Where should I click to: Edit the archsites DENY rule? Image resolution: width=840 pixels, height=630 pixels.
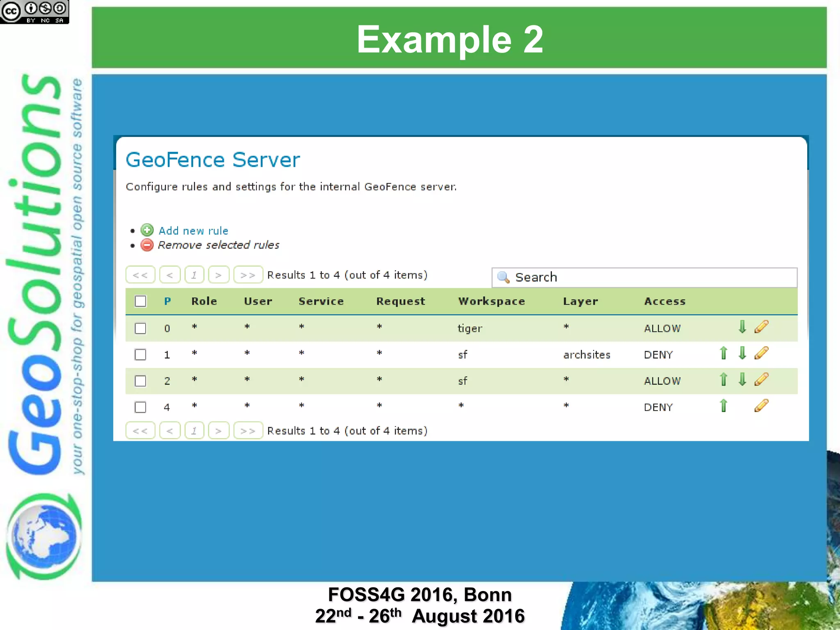(761, 353)
